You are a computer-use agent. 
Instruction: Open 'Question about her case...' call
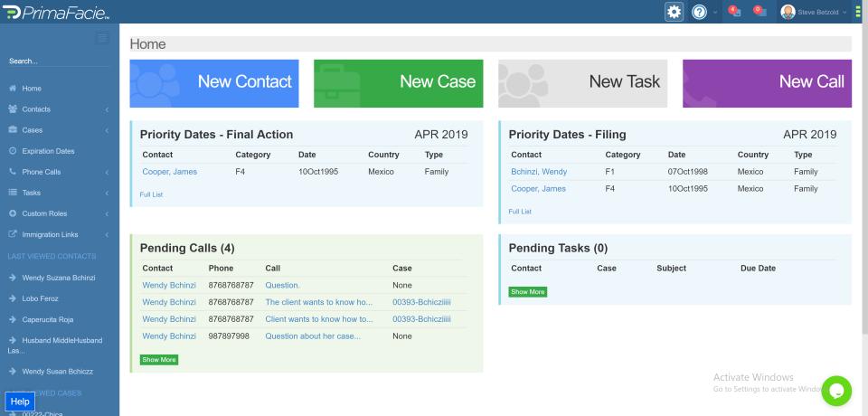(x=313, y=336)
